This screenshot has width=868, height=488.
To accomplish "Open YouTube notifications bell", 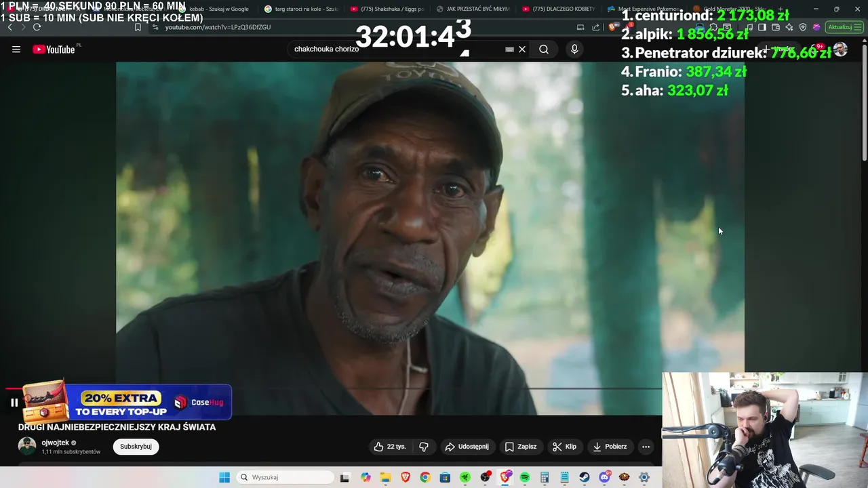I will [814, 49].
